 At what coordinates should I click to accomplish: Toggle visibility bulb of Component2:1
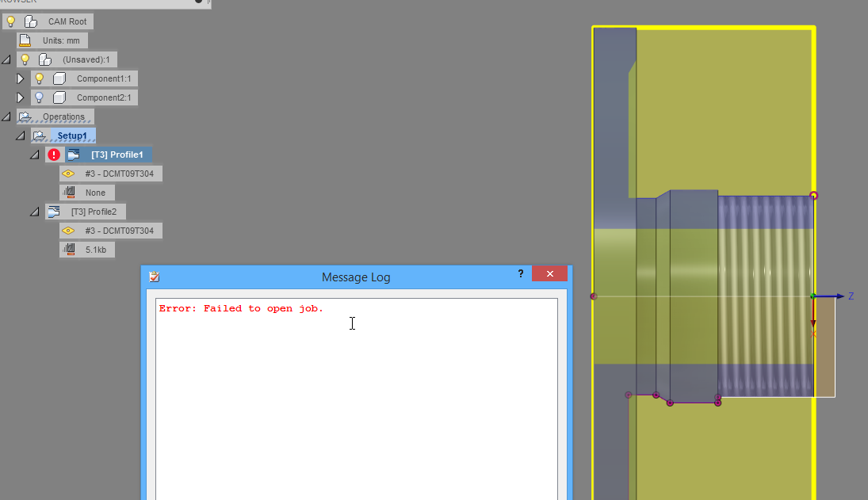(x=39, y=97)
